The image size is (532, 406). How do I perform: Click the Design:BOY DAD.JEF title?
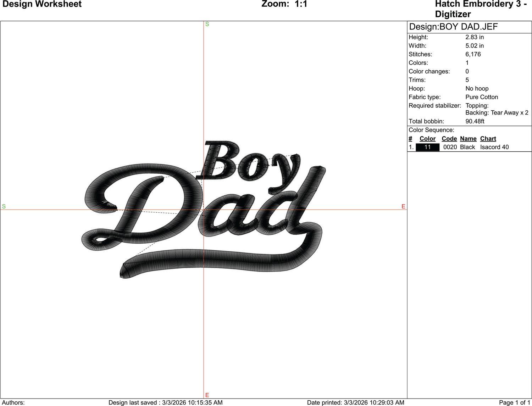coord(453,27)
